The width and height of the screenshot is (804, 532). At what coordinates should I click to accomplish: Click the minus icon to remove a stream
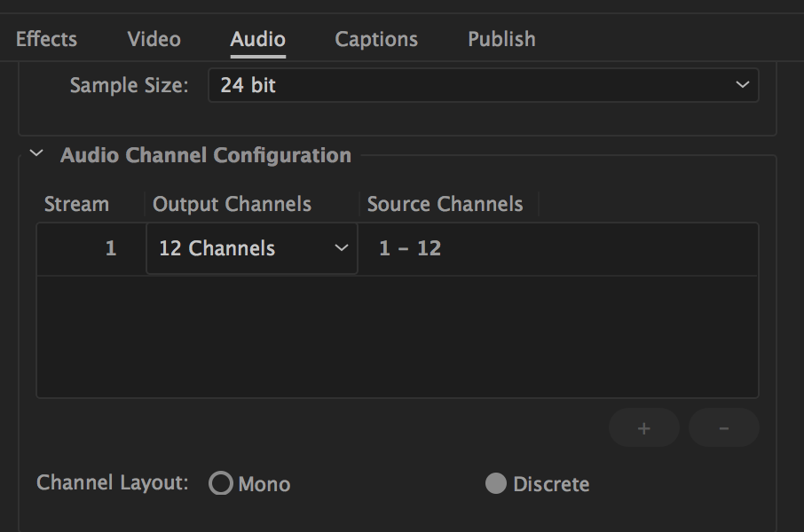pos(723,428)
